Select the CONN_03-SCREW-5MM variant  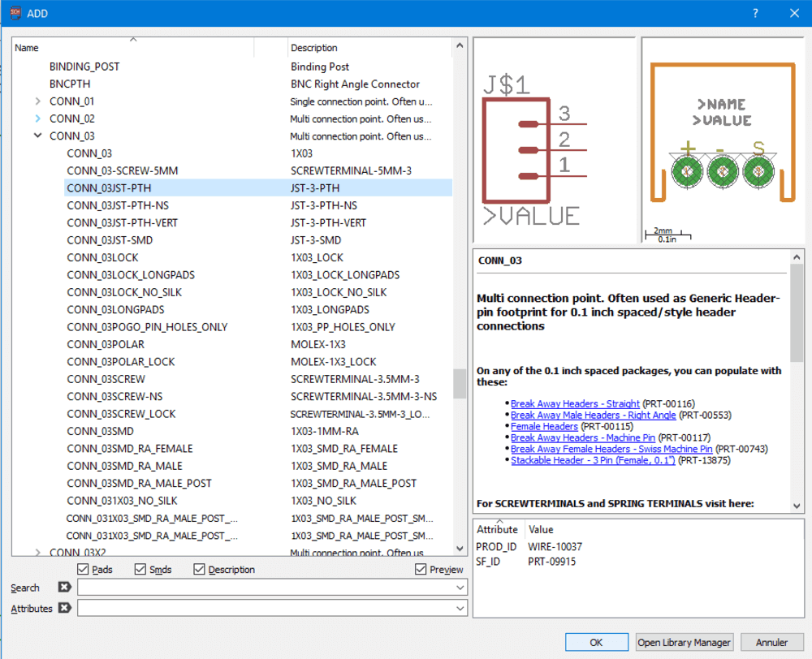pyautogui.click(x=123, y=170)
